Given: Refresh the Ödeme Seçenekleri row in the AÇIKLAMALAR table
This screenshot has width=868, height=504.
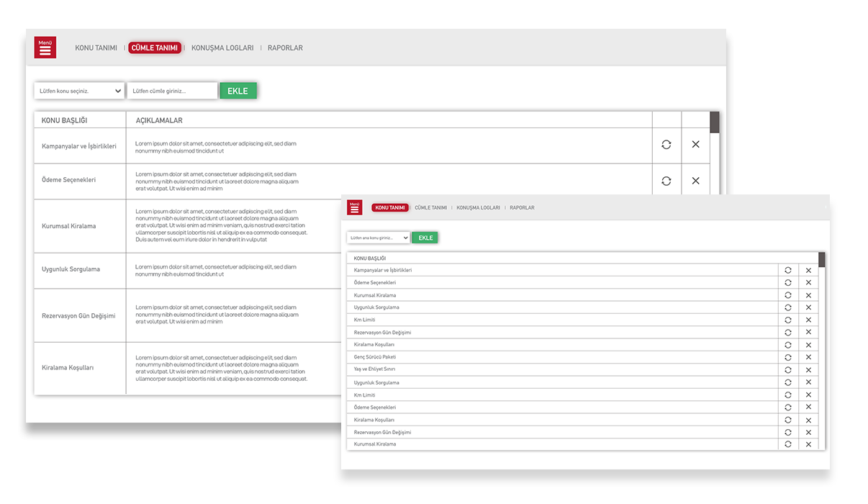Looking at the screenshot, I should point(666,181).
